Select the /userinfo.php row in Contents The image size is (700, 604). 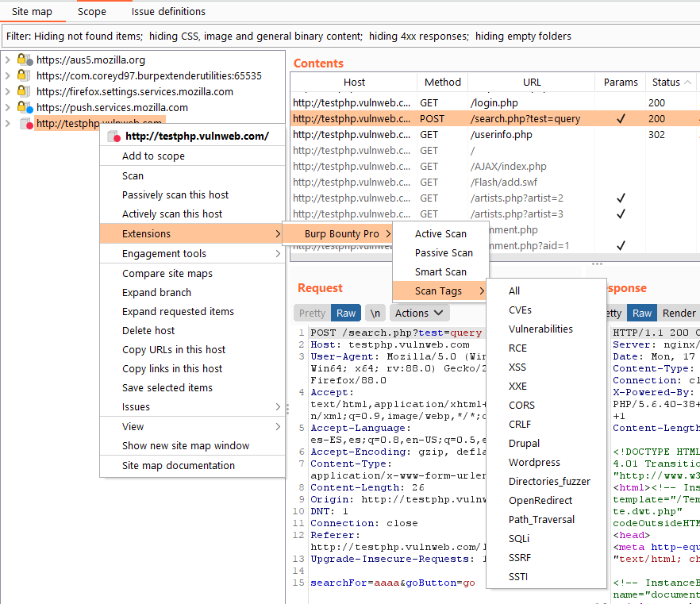pos(494,134)
